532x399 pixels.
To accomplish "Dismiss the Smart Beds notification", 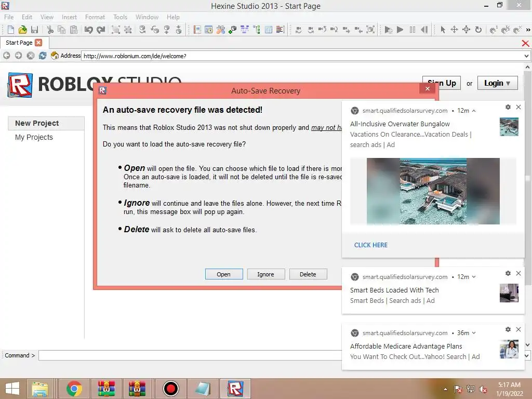I will [x=518, y=273].
